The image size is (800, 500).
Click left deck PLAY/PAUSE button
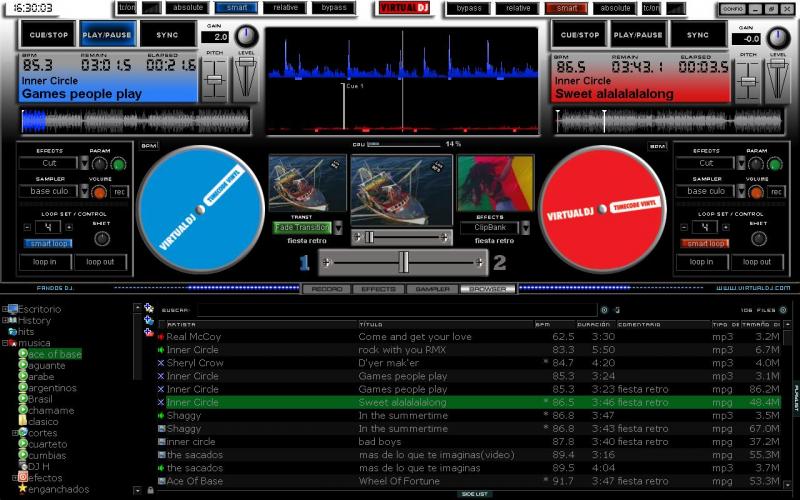pyautogui.click(x=107, y=35)
